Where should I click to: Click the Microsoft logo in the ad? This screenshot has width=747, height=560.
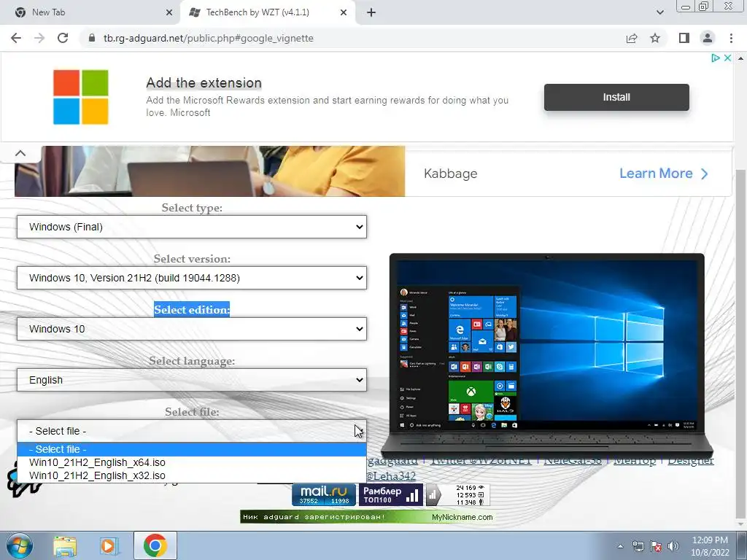point(80,97)
